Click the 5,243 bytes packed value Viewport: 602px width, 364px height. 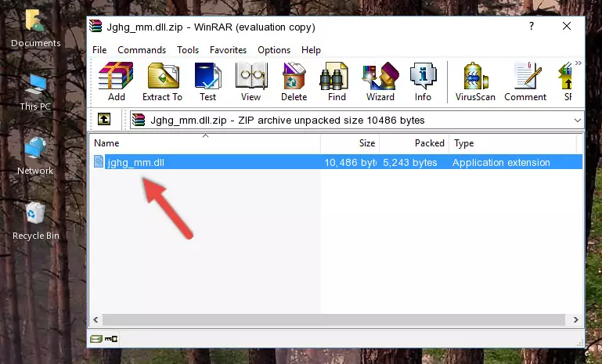coord(409,163)
